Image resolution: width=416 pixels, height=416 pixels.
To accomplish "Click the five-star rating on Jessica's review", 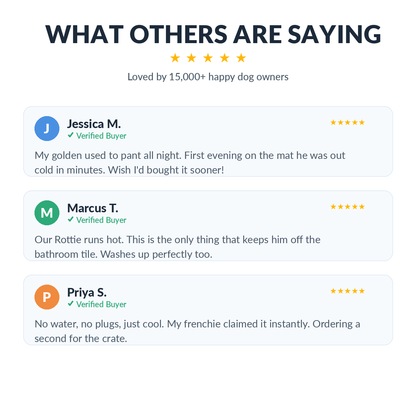I will click(x=347, y=122).
